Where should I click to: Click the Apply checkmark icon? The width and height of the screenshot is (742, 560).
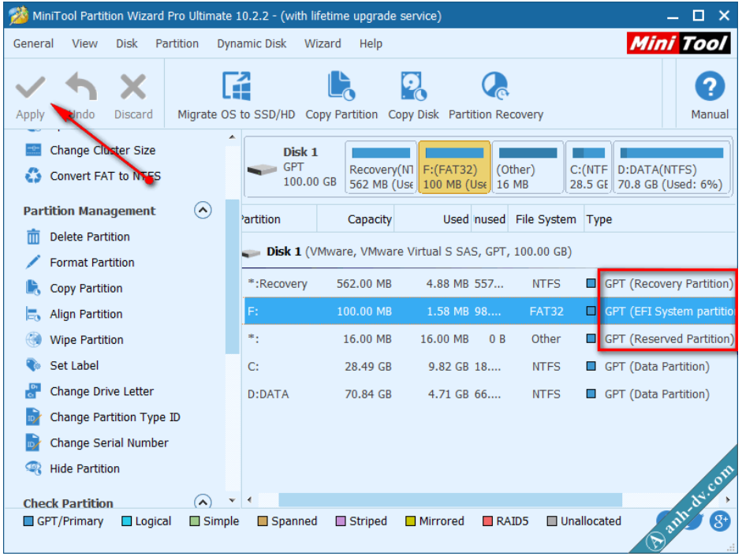30,88
